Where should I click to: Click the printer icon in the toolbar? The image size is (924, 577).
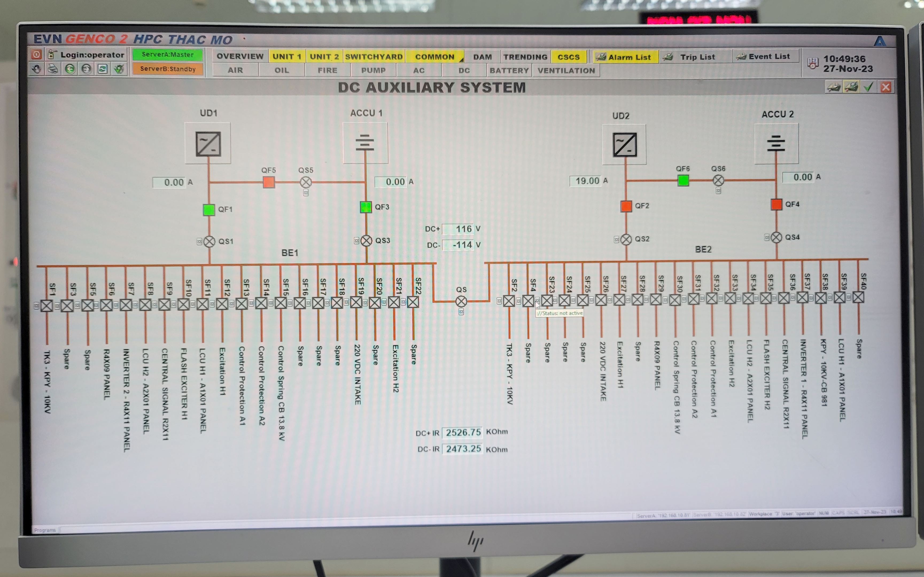click(53, 69)
